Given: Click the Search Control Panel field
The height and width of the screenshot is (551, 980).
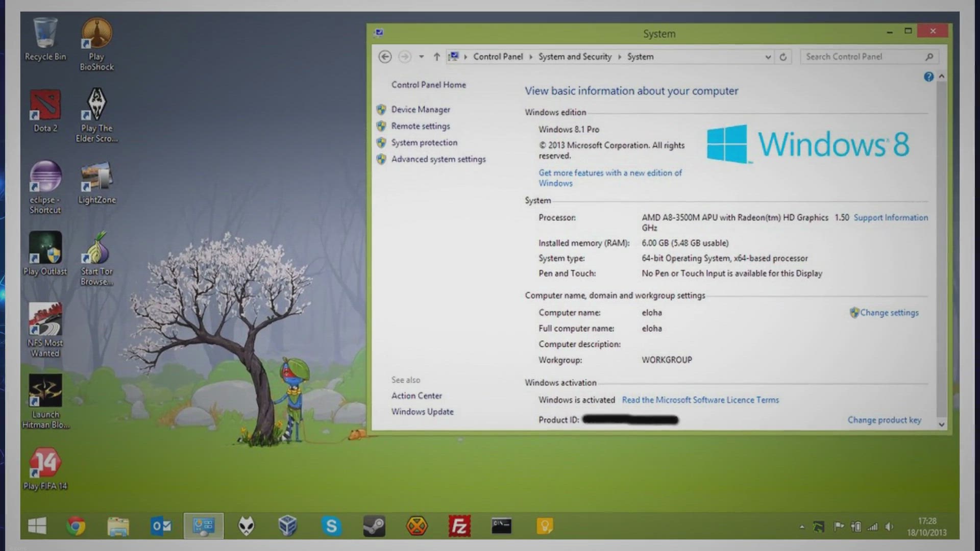Looking at the screenshot, I should coord(870,57).
